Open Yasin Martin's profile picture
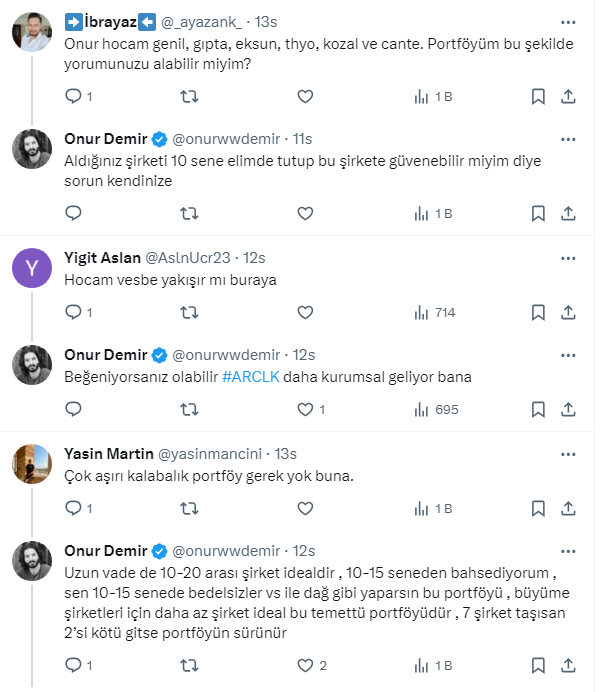 point(31,463)
